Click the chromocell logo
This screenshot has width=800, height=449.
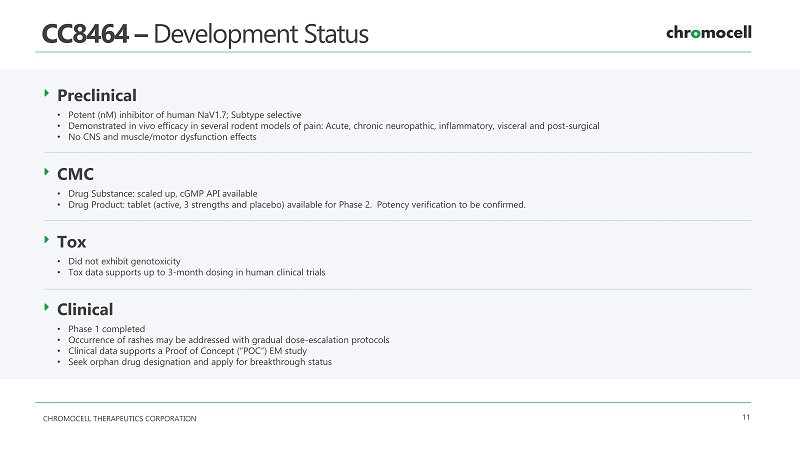[708, 33]
